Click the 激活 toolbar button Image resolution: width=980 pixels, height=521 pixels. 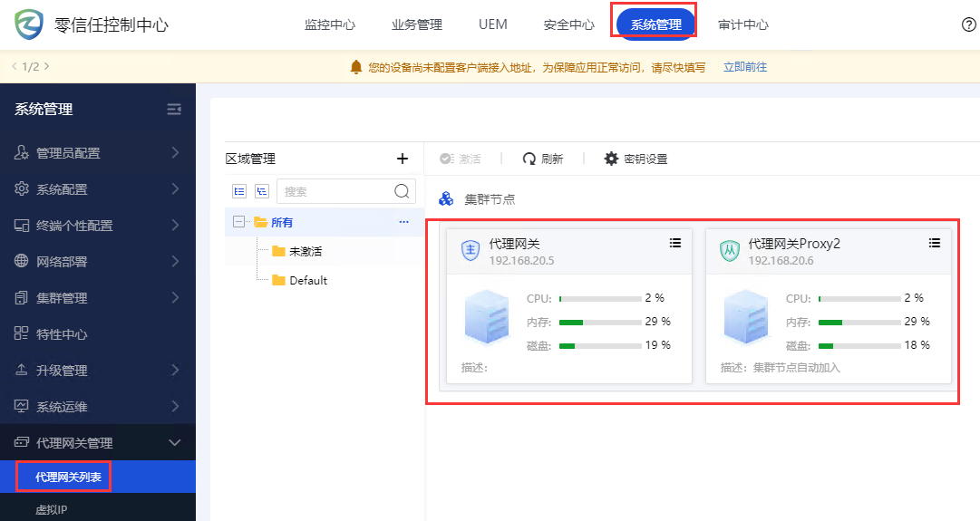(460, 159)
